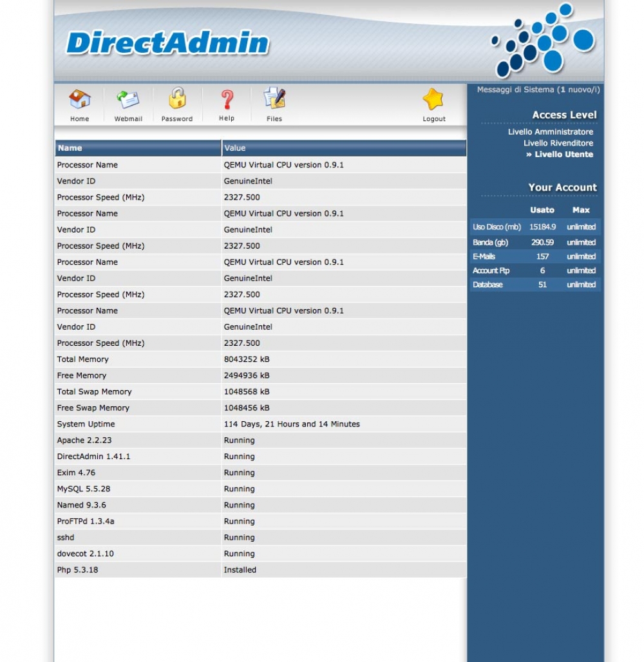Click e-mail count 157
The height and width of the screenshot is (662, 644).
[543, 257]
